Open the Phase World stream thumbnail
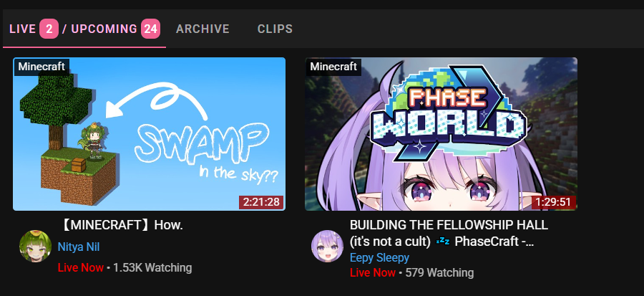Viewport: 644px width, 296px height. pos(441,134)
